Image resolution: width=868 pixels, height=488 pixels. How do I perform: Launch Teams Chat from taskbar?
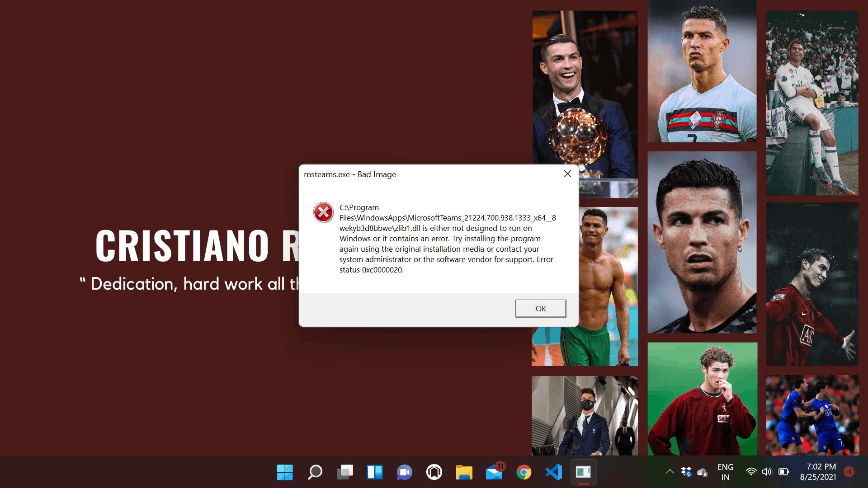[404, 472]
